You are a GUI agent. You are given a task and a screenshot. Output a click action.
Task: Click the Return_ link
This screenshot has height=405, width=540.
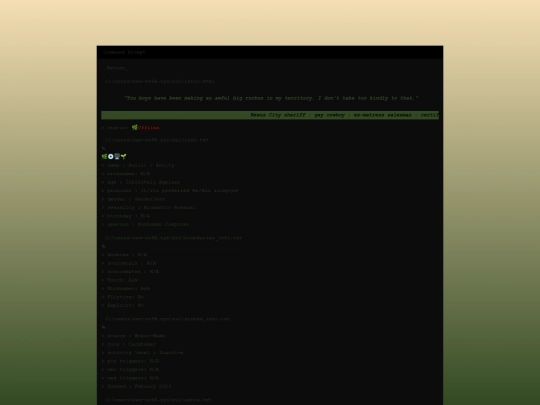pyautogui.click(x=117, y=68)
